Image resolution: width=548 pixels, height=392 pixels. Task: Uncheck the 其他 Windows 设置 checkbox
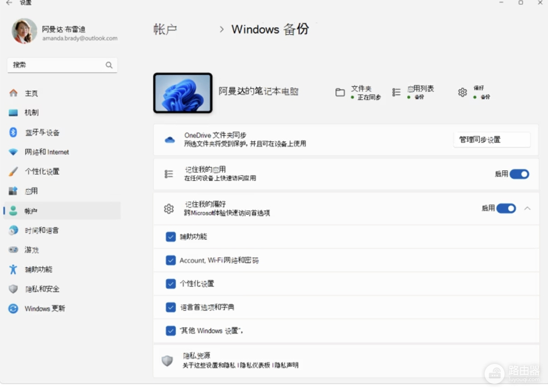coord(171,331)
